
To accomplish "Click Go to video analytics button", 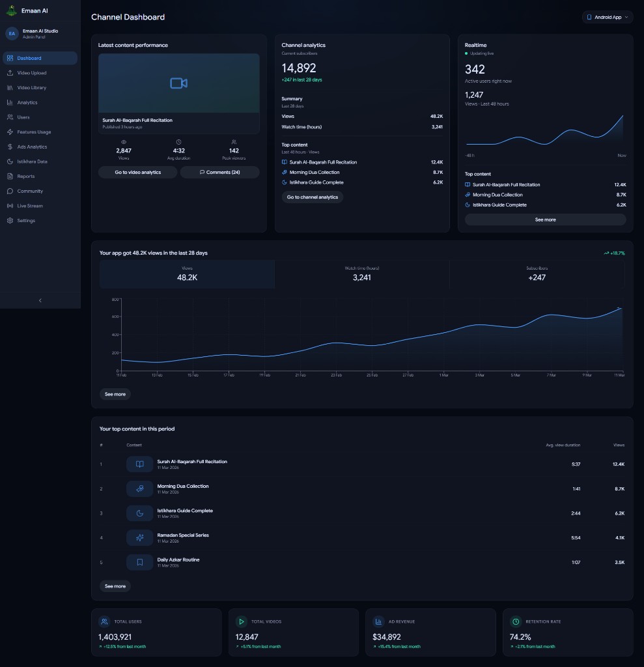I will tap(138, 172).
